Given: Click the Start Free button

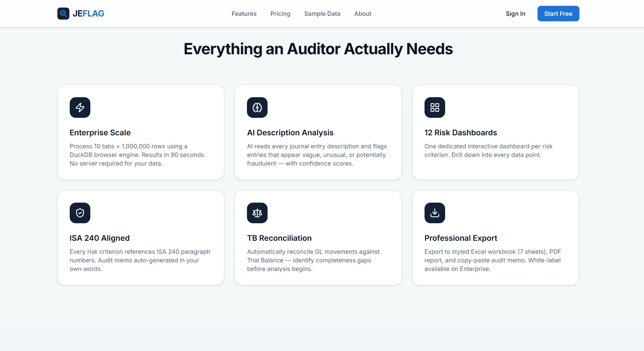Looking at the screenshot, I should pos(558,14).
